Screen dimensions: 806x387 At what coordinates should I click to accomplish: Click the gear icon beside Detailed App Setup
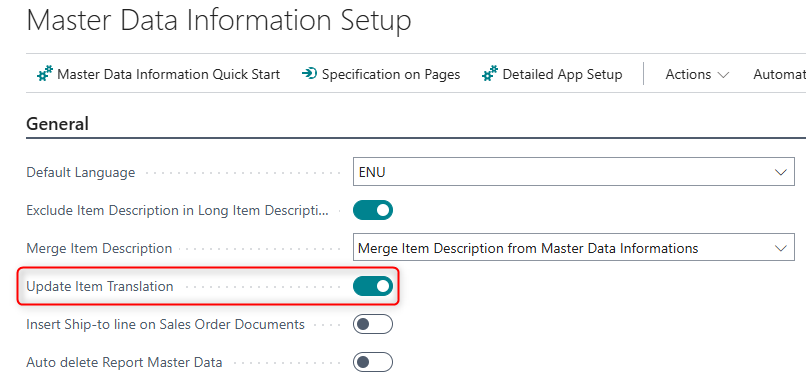(490, 74)
